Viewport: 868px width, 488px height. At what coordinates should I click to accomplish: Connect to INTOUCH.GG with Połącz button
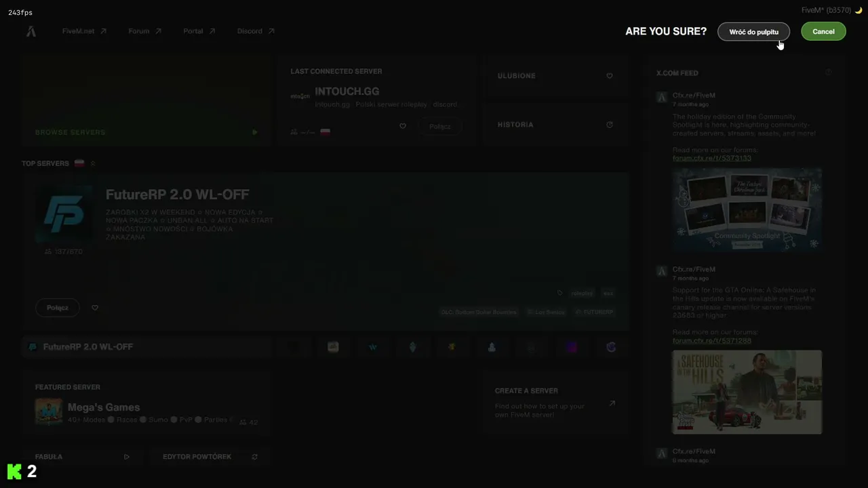point(439,127)
